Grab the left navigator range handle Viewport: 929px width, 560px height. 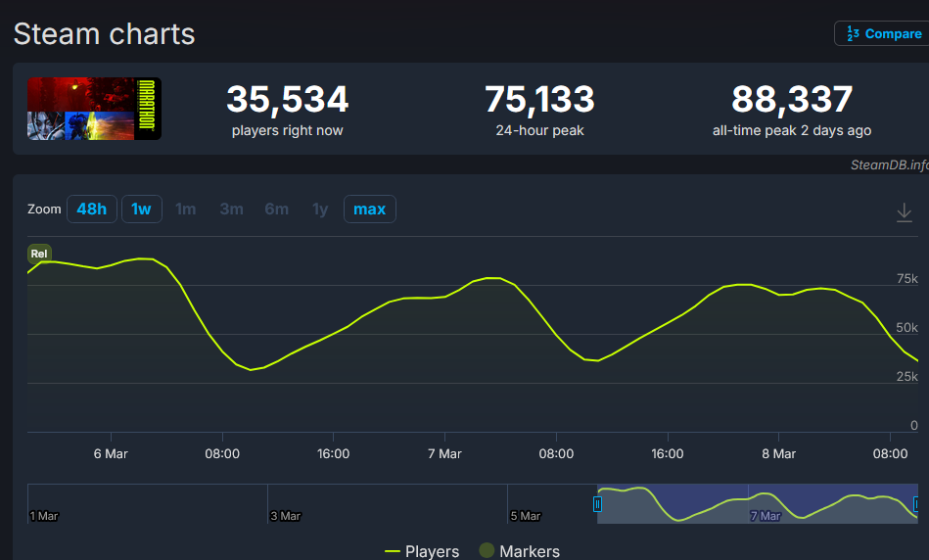click(x=597, y=504)
